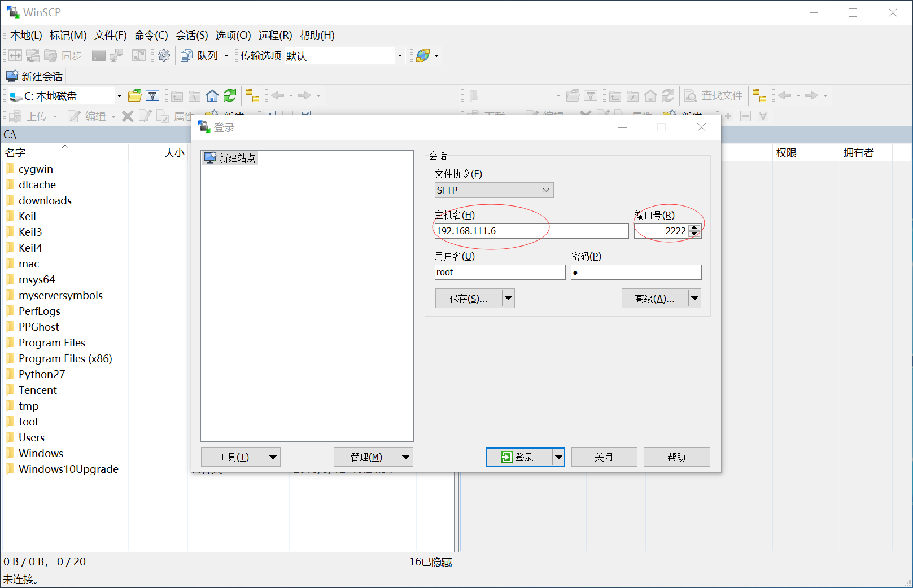Click the 保存(S)... button
913x588 pixels.
click(x=469, y=298)
